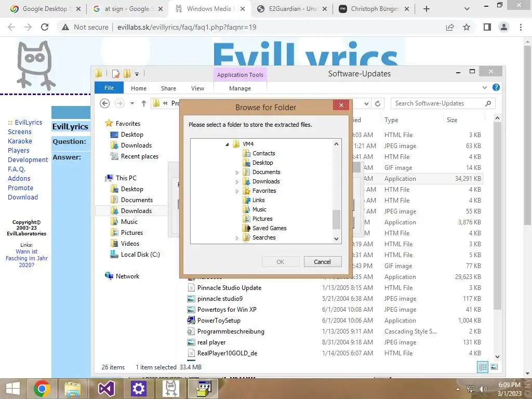Screen dimensions: 532x399
Task: Switch to E2Guardian Chrome tab
Action: [x=292, y=9]
